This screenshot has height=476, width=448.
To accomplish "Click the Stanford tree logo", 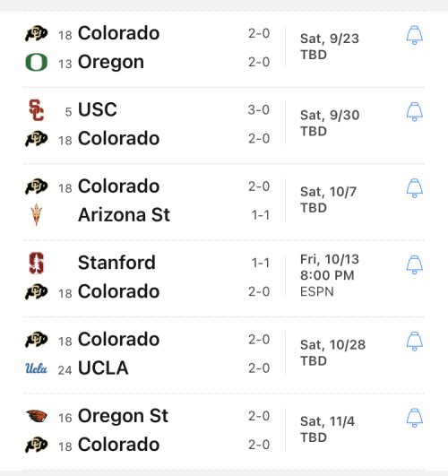I will 37,263.
